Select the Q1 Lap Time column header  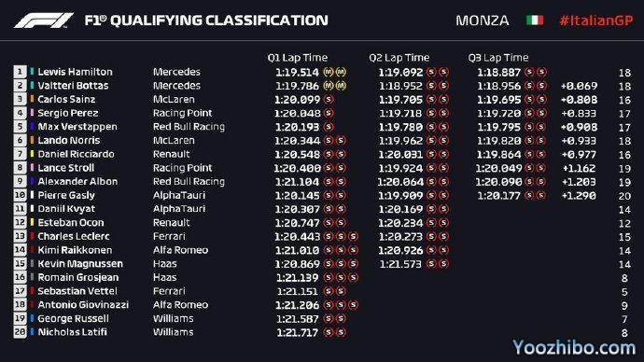point(298,58)
